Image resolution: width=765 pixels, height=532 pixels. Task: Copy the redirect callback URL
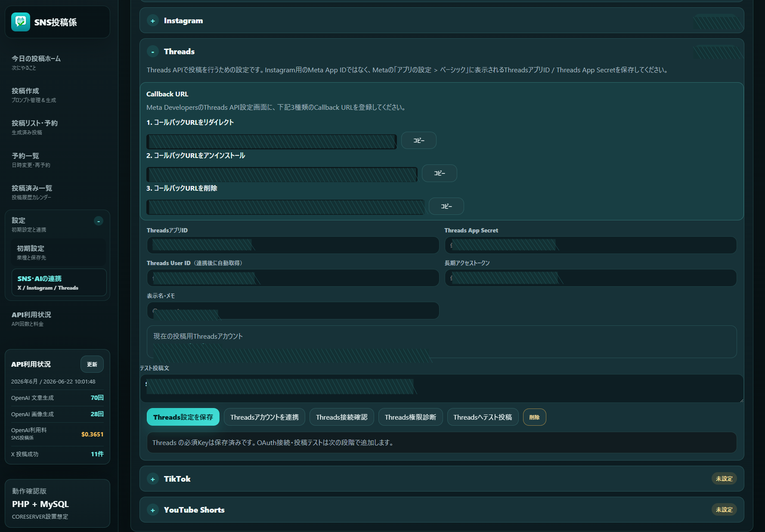pyautogui.click(x=419, y=140)
